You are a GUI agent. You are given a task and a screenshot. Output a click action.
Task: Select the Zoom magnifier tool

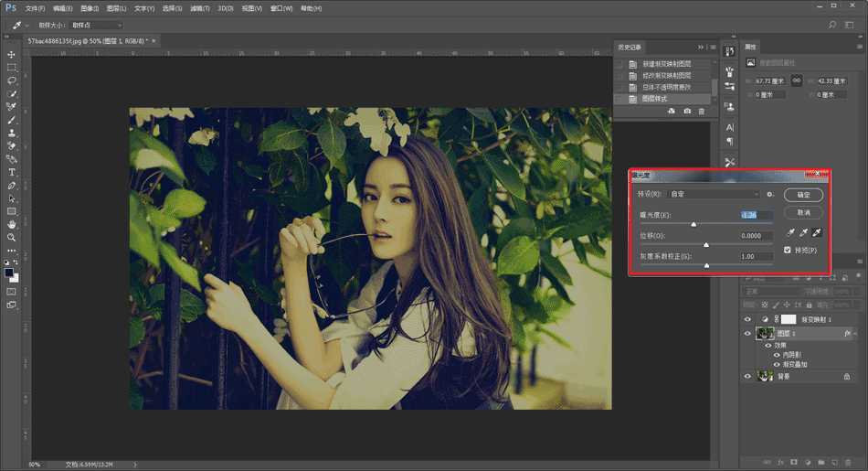click(x=12, y=237)
